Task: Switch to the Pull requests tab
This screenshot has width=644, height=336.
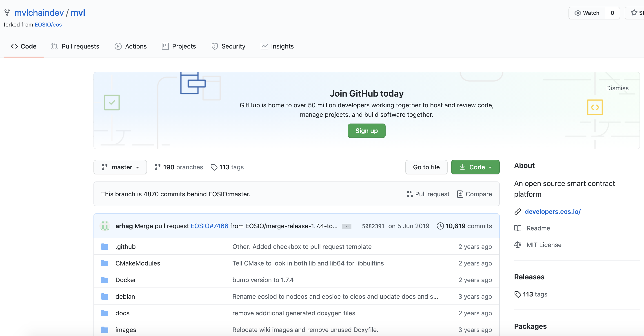Action: pos(75,46)
